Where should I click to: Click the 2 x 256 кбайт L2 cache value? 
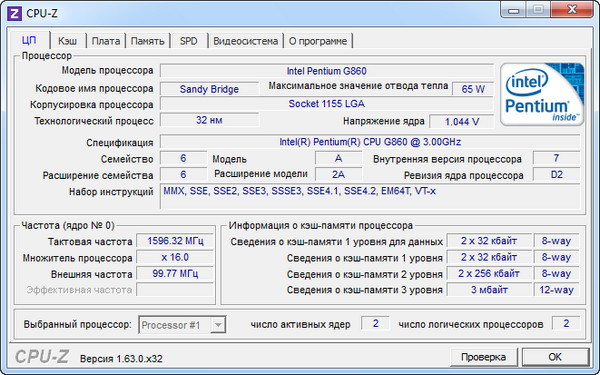489,274
